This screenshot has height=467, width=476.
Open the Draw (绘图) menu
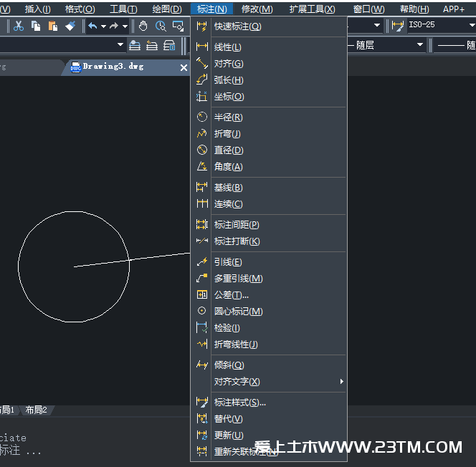click(166, 9)
